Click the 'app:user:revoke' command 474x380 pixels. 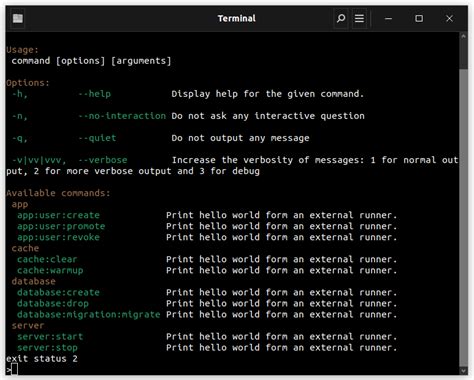[x=58, y=237]
